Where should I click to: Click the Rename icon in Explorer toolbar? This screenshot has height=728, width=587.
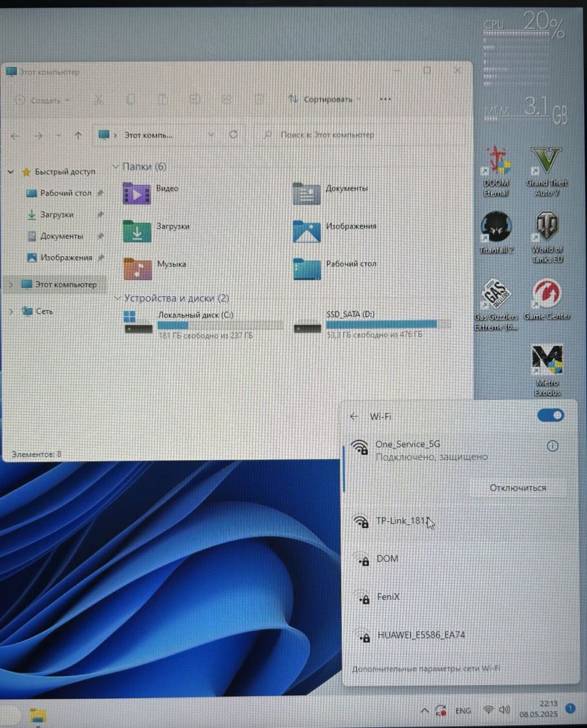[195, 99]
